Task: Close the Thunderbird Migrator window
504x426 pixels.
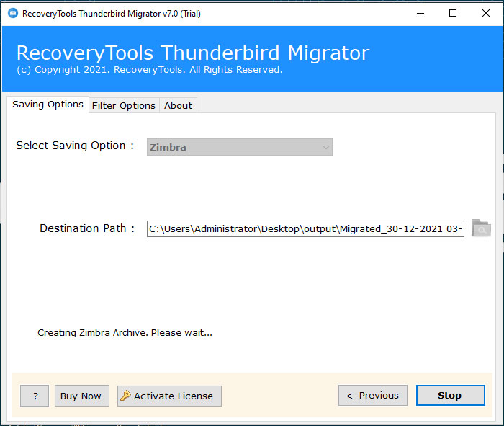Action: [486, 14]
